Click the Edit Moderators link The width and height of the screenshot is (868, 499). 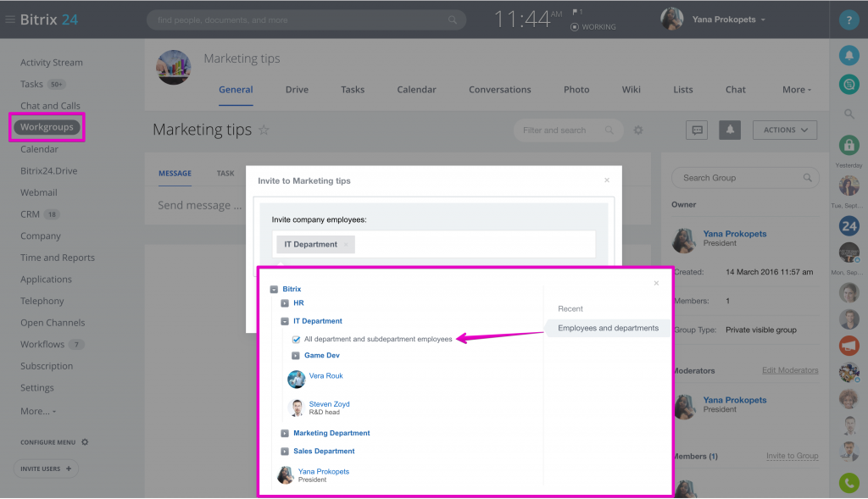pyautogui.click(x=790, y=370)
